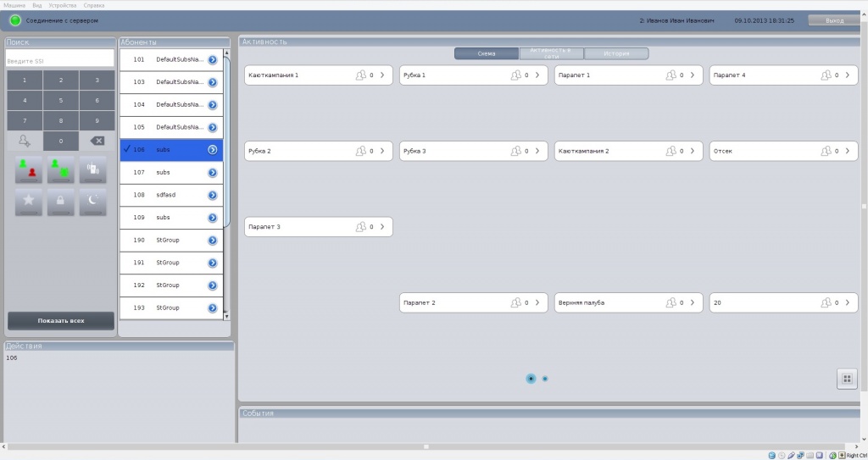
Task: Expand the Каюткампания 1 group chevron
Action: point(382,75)
